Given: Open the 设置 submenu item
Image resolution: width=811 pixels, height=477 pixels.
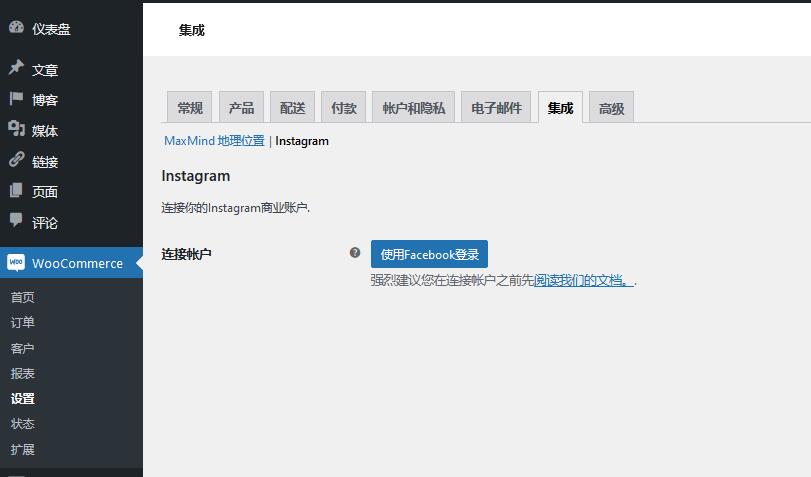Looking at the screenshot, I should point(23,399).
